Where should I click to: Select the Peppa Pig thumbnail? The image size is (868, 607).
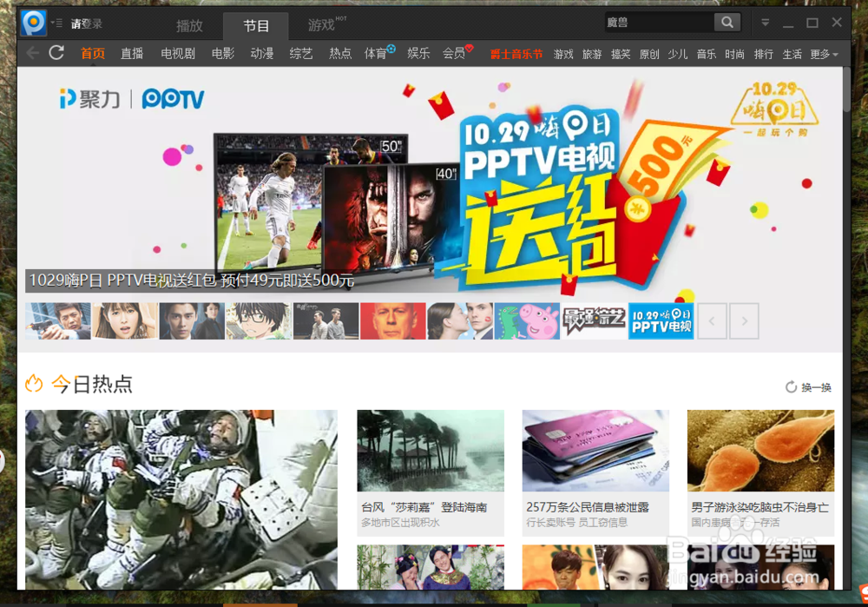(527, 320)
